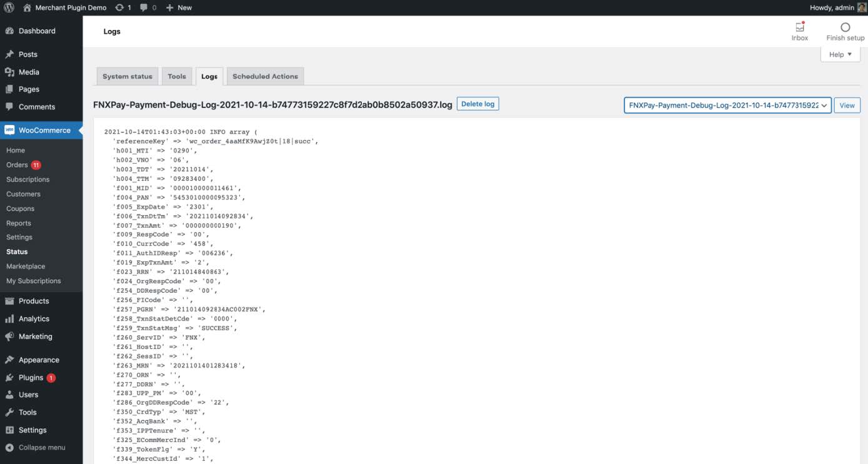Select the Status submenu item
868x464 pixels.
17,251
